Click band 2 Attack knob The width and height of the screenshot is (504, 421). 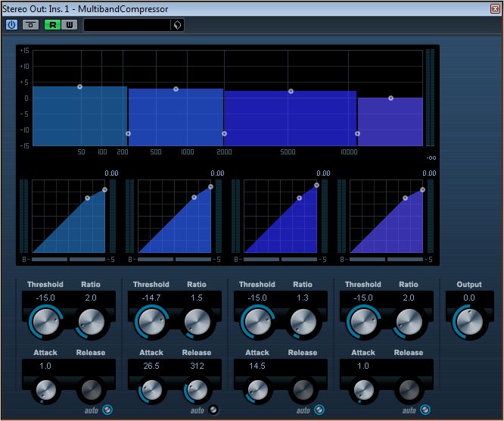151,390
